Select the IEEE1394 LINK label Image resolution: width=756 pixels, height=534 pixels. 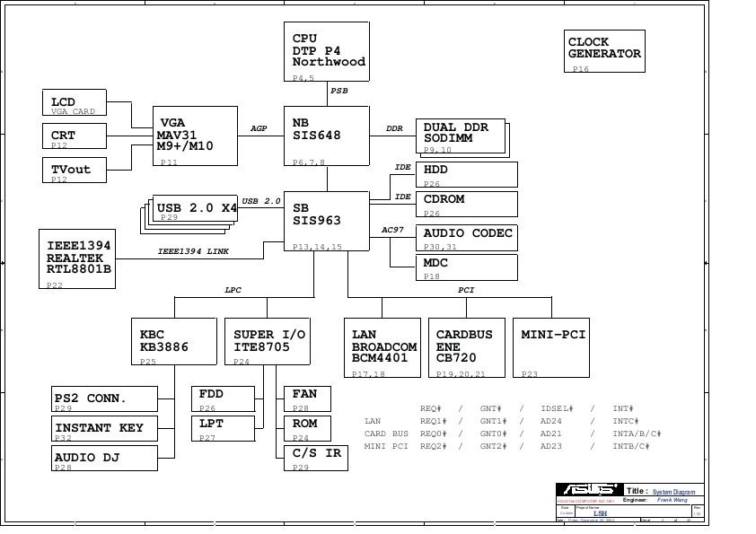(193, 251)
